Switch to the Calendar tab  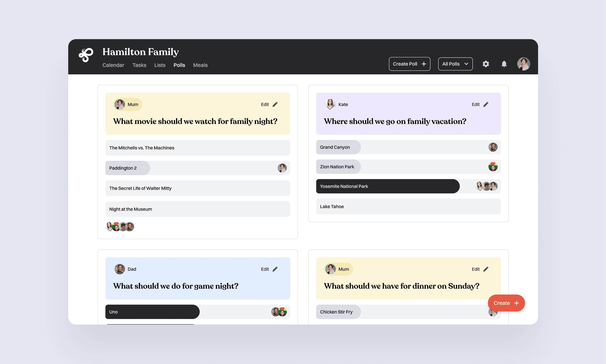(113, 65)
